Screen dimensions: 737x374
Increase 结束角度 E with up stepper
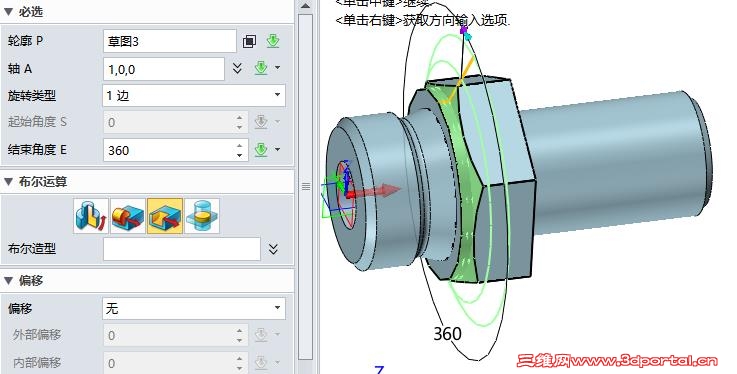tap(240, 145)
